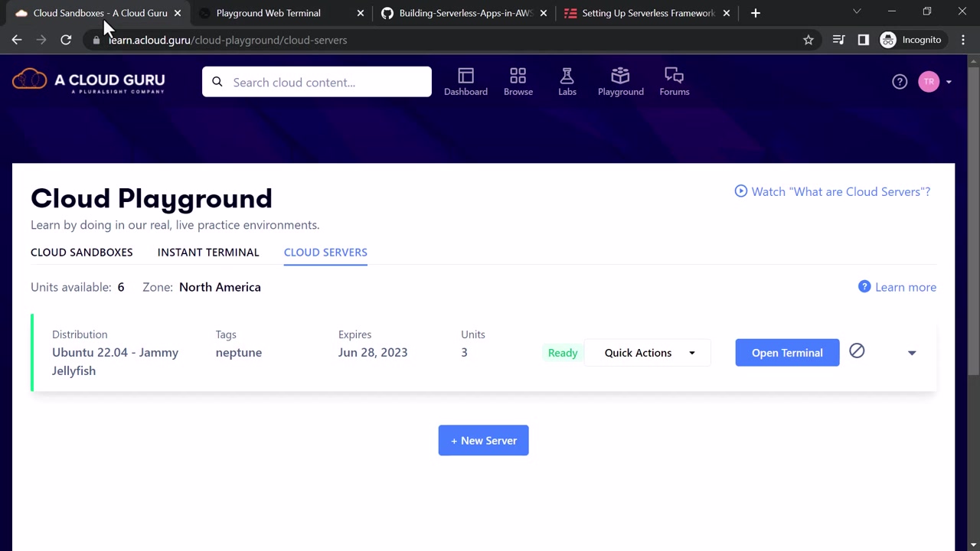The image size is (980, 551).
Task: Open the tab search chevron in title bar
Action: (x=857, y=11)
